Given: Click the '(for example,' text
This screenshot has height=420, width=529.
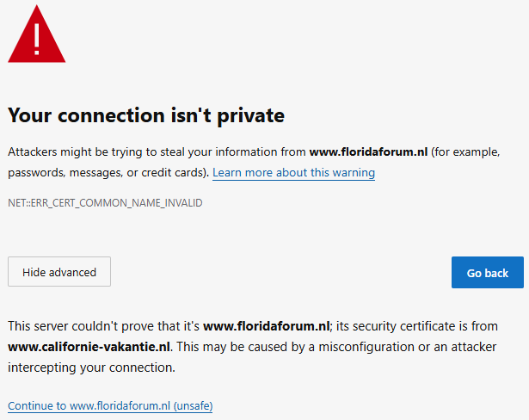Looking at the screenshot, I should (465, 151).
